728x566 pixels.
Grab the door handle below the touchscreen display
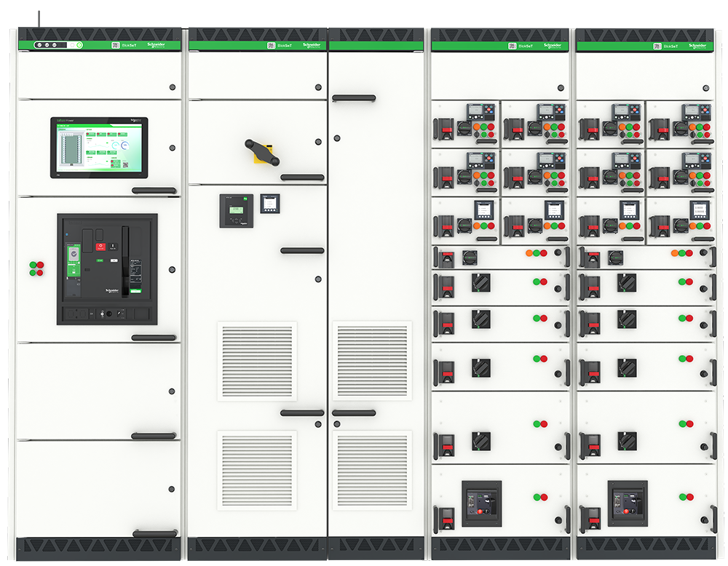point(154,190)
